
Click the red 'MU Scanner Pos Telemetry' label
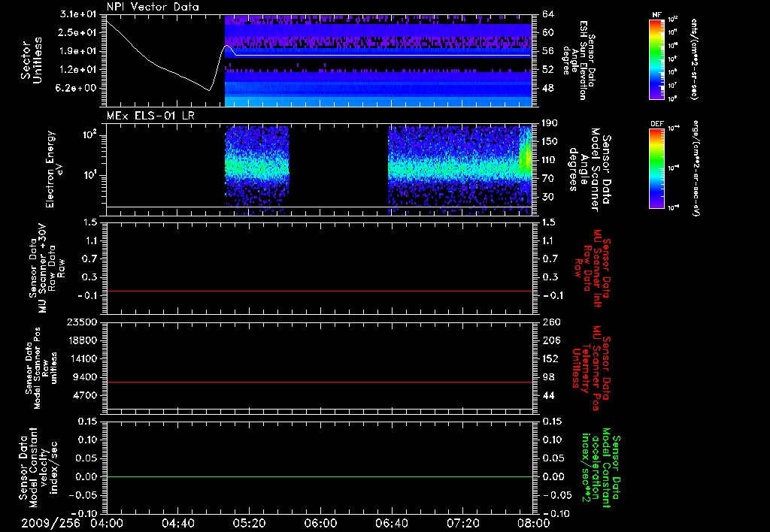point(591,368)
